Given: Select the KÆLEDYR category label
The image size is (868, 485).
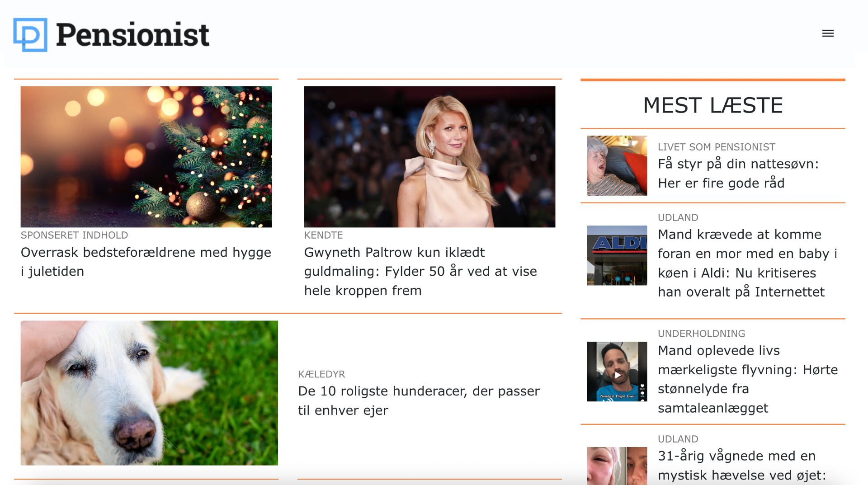Looking at the screenshot, I should pyautogui.click(x=321, y=374).
